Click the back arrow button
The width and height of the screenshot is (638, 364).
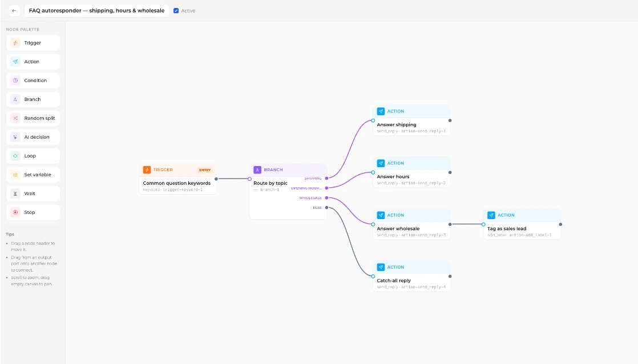tap(14, 11)
